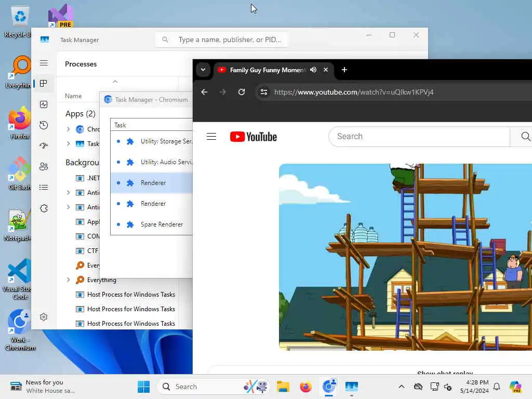Image resolution: width=532 pixels, height=399 pixels.
Task: Select Utility: Storage Service task
Action: [152, 141]
